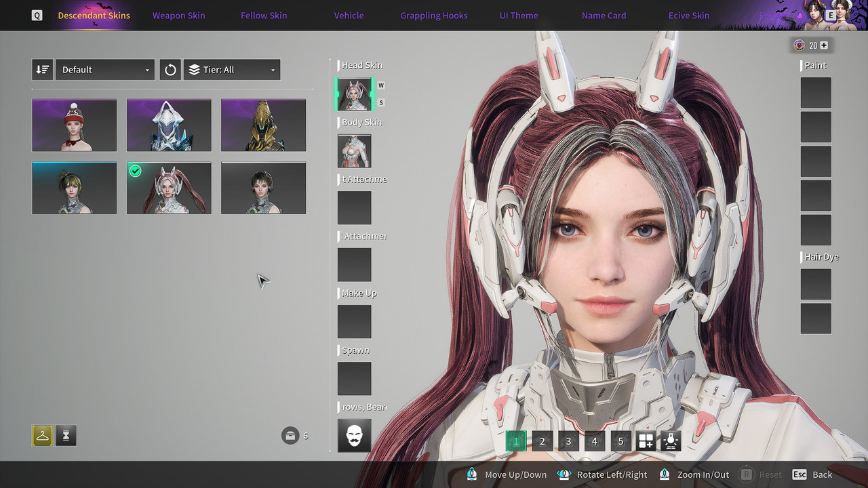This screenshot has width=868, height=488.
Task: Click the Paint section label
Action: [816, 65]
